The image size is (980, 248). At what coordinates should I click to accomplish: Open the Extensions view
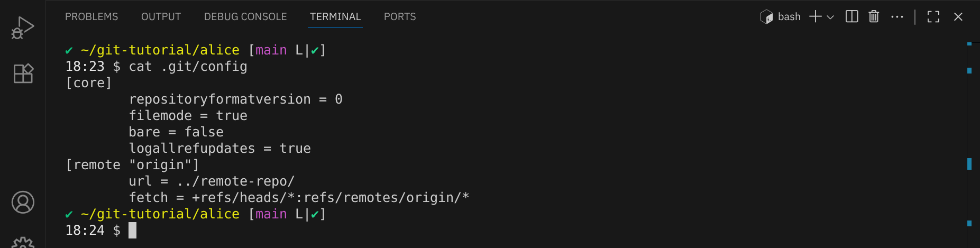[x=23, y=74]
